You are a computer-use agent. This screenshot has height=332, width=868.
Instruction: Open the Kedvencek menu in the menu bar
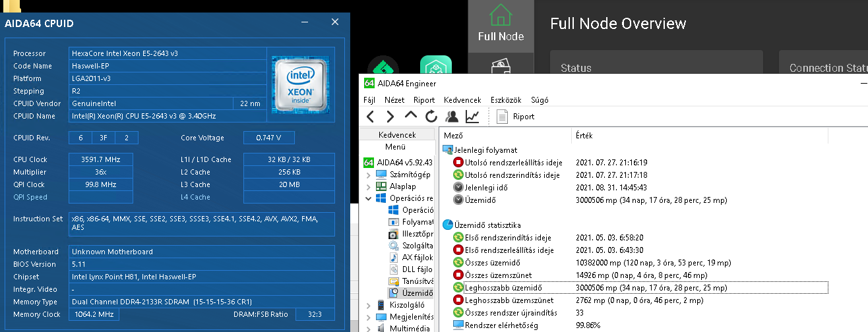463,100
